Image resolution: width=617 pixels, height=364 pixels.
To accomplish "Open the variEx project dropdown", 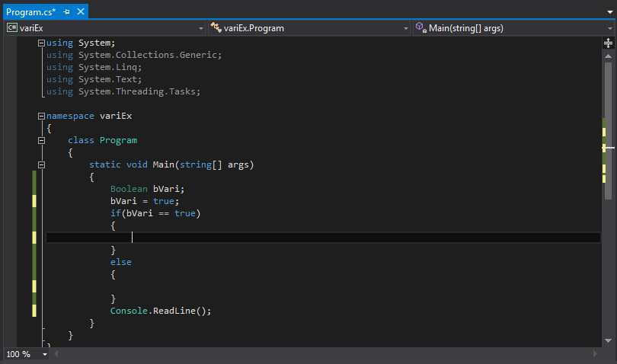I will point(200,28).
